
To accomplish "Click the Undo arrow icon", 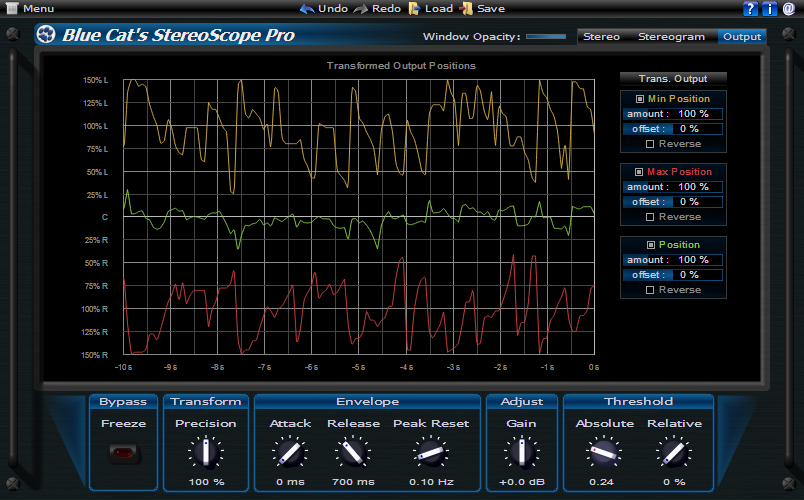I will (x=308, y=9).
